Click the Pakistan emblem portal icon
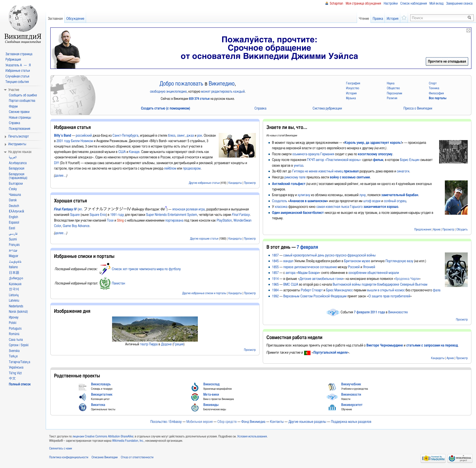The width and height of the screenshot is (476, 468). tap(105, 283)
